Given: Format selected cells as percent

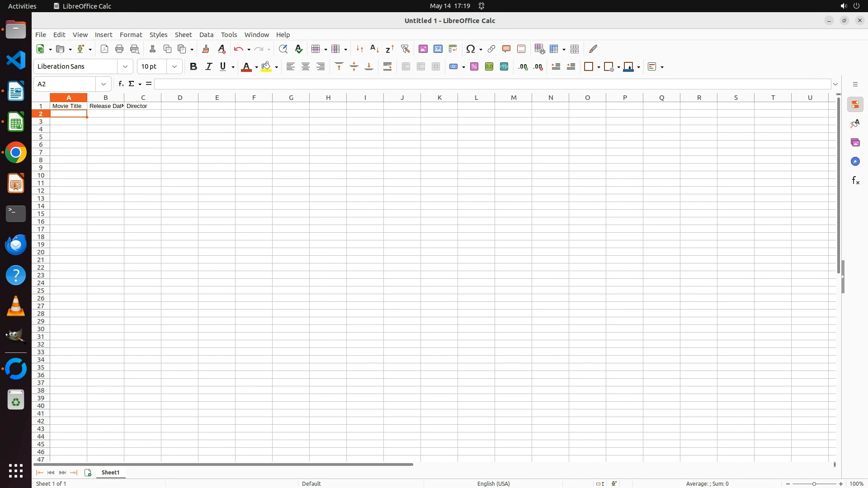Looking at the screenshot, I should [474, 67].
